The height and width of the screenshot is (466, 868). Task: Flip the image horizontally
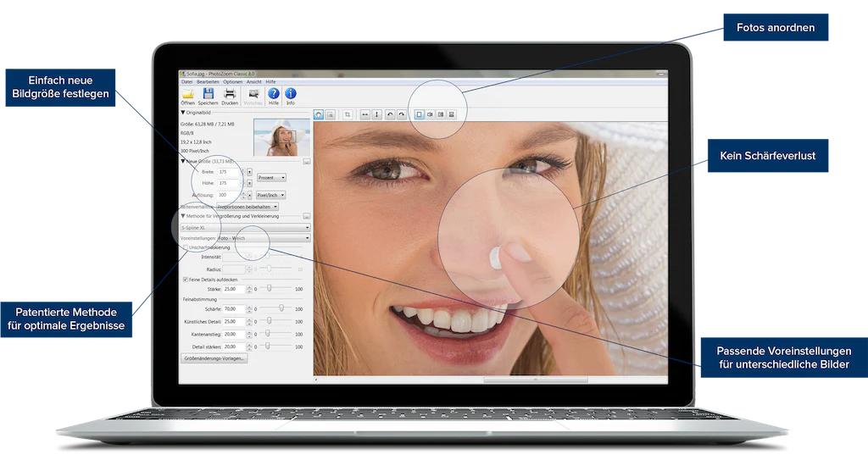[364, 114]
